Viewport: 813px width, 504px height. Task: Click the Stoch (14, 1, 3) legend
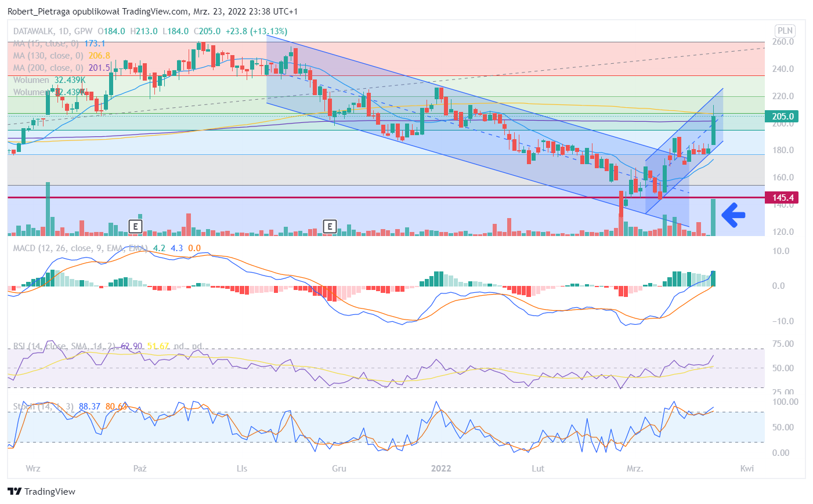[x=44, y=407]
